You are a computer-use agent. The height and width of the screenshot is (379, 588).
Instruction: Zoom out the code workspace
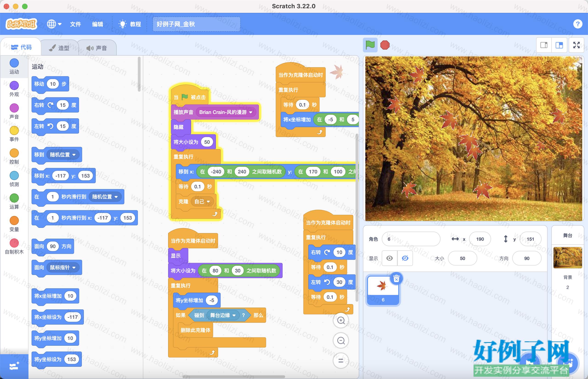[341, 341]
